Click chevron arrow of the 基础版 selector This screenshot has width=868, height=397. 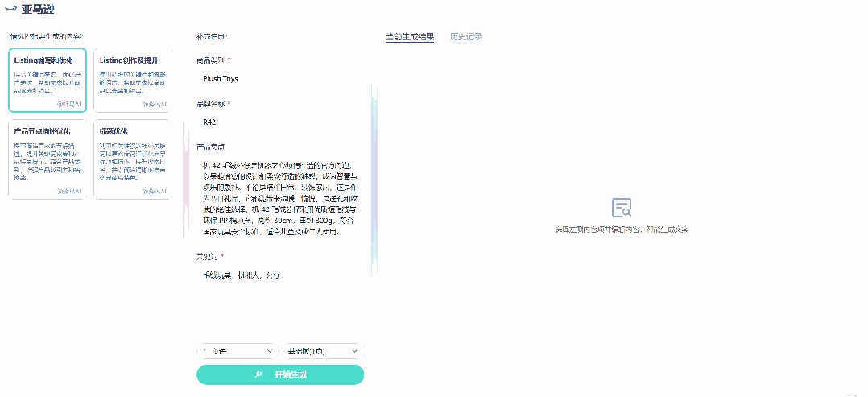354,352
